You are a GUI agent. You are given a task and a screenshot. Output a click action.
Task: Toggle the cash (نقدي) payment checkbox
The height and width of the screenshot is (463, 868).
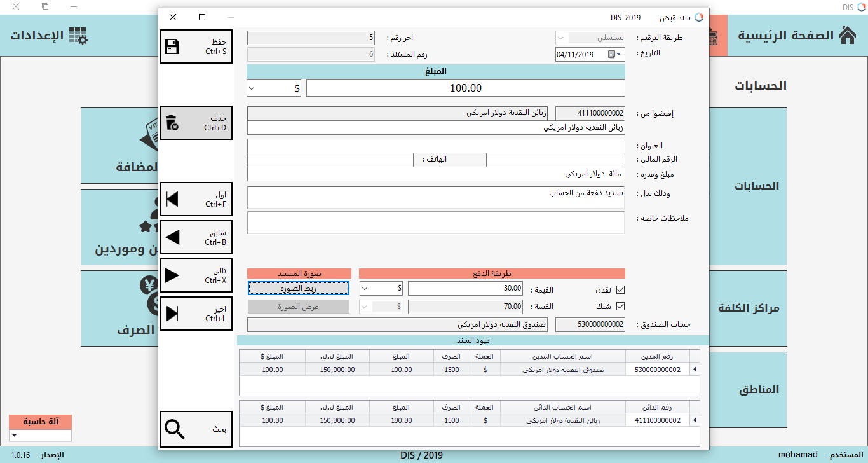pyautogui.click(x=621, y=289)
